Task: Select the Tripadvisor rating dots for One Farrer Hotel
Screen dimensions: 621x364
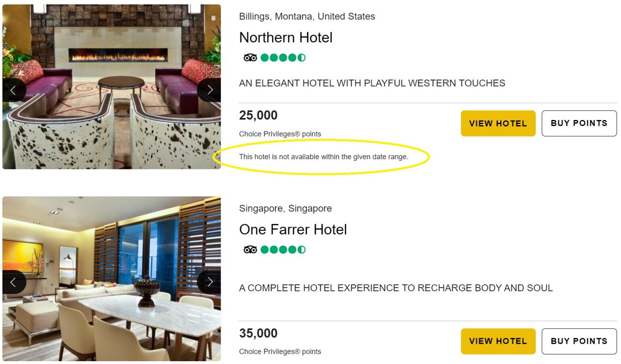Action: click(284, 249)
